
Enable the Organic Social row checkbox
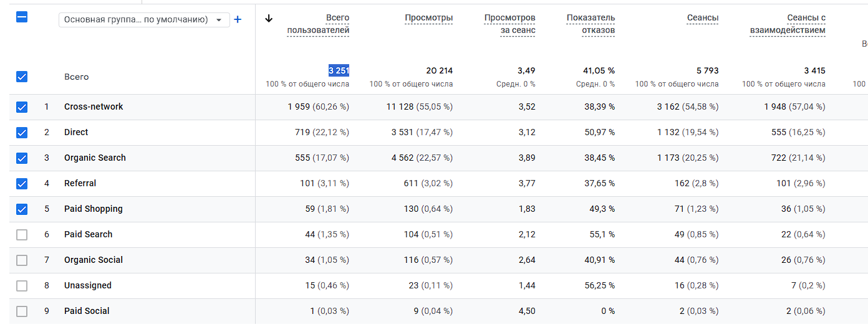pos(22,260)
